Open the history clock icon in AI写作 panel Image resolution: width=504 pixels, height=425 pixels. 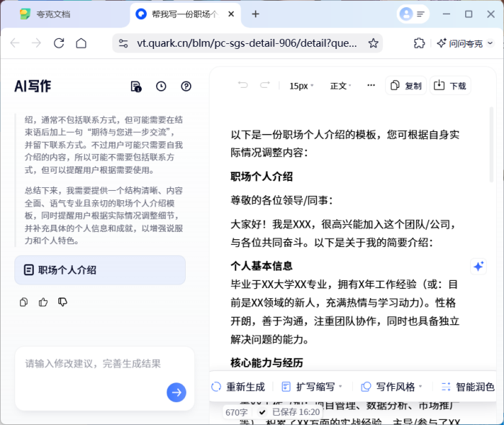pyautogui.click(x=161, y=86)
